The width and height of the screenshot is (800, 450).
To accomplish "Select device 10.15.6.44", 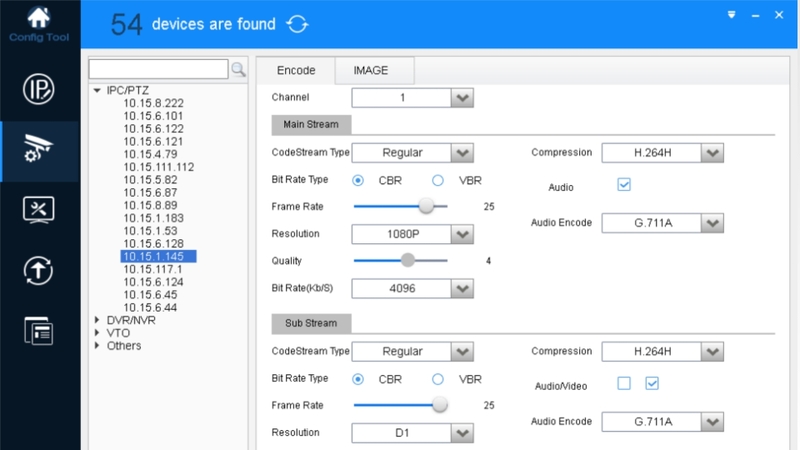I will (x=151, y=307).
